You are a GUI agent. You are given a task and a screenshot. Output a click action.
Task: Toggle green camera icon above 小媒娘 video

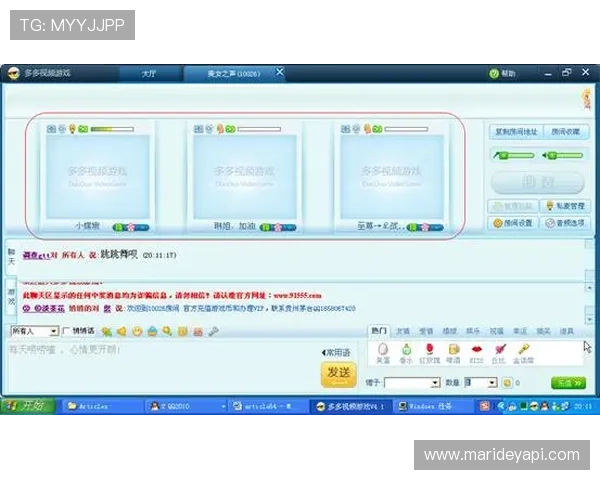pyautogui.click(x=83, y=129)
